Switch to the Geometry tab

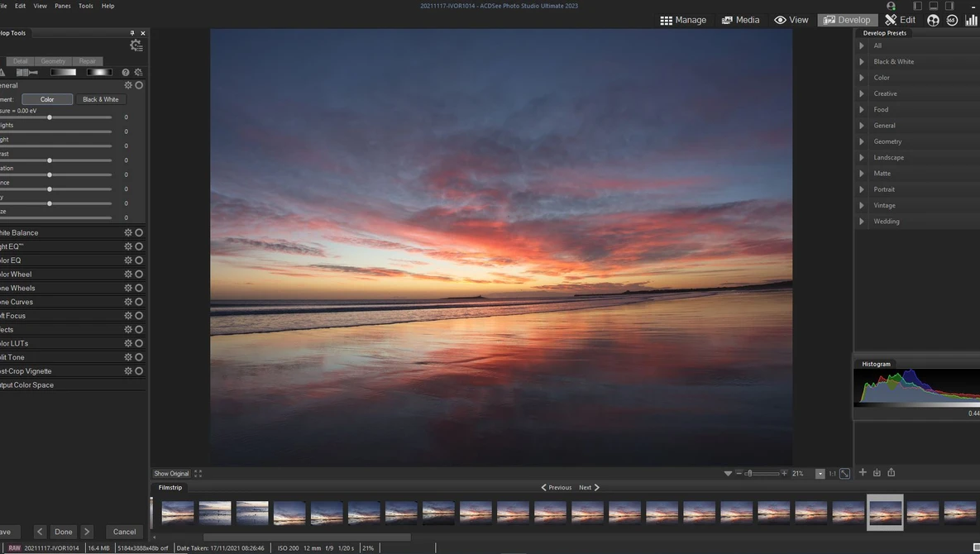[53, 61]
